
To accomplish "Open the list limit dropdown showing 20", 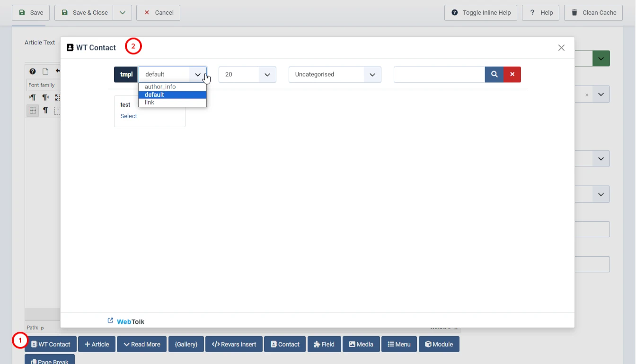I will click(x=247, y=74).
